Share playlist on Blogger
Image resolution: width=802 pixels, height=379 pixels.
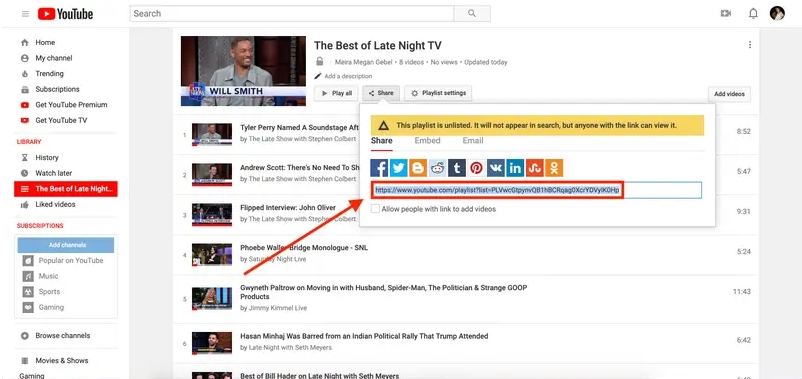click(x=418, y=168)
